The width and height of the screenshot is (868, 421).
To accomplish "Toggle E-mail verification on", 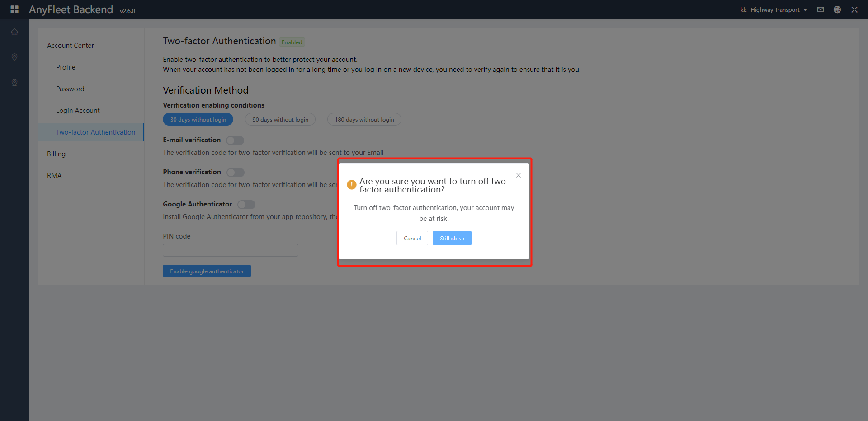I will tap(235, 140).
